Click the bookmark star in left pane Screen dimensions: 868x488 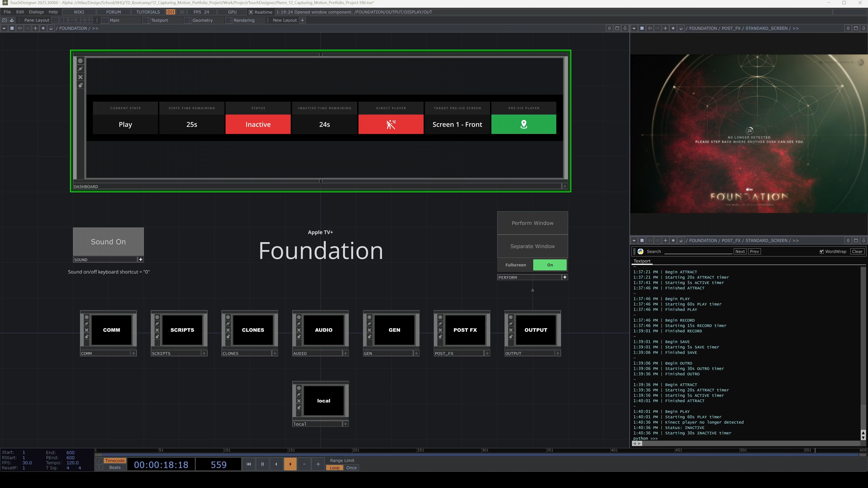(x=43, y=28)
